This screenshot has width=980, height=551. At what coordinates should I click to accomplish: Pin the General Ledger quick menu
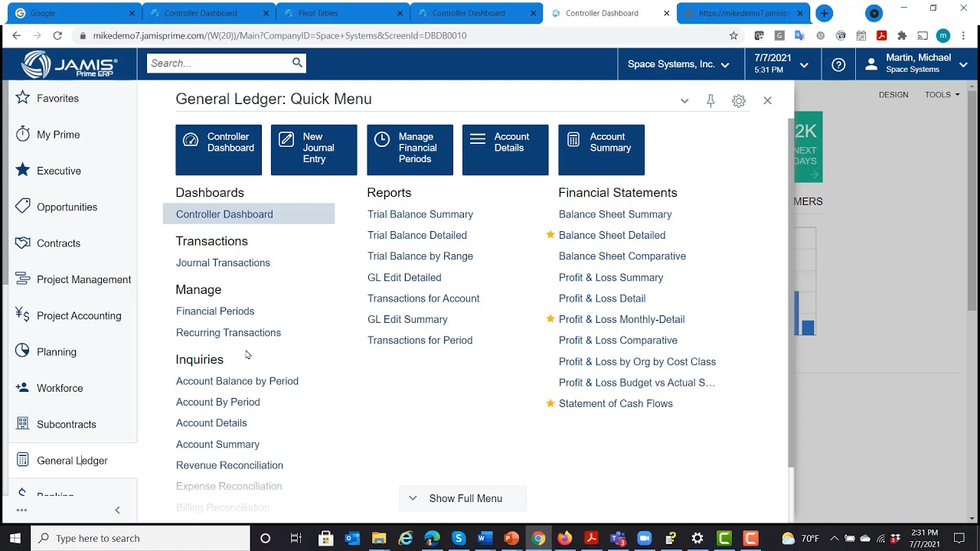(x=710, y=100)
